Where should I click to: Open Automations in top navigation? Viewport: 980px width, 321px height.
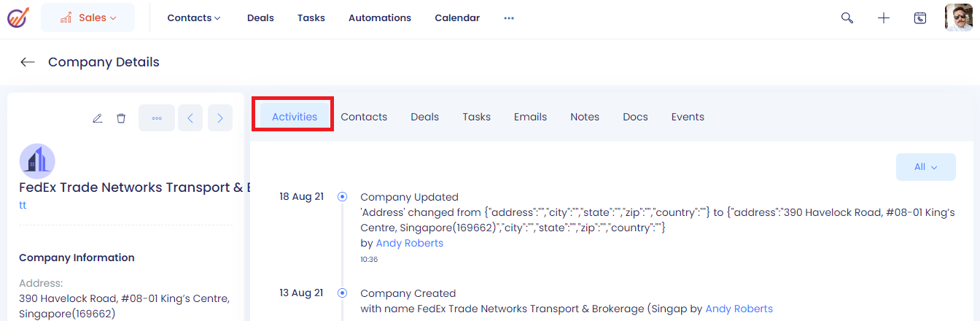(x=380, y=18)
